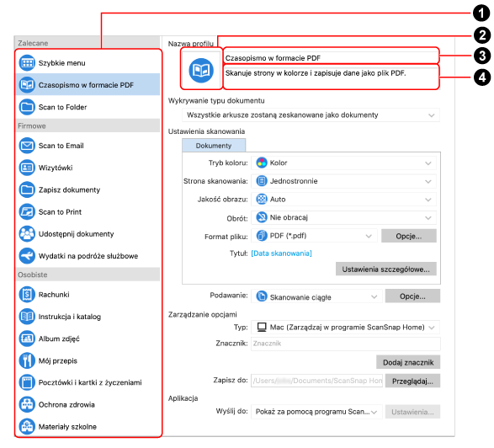Select the Wizytówki business card icon
494x448 pixels.
coord(27,168)
